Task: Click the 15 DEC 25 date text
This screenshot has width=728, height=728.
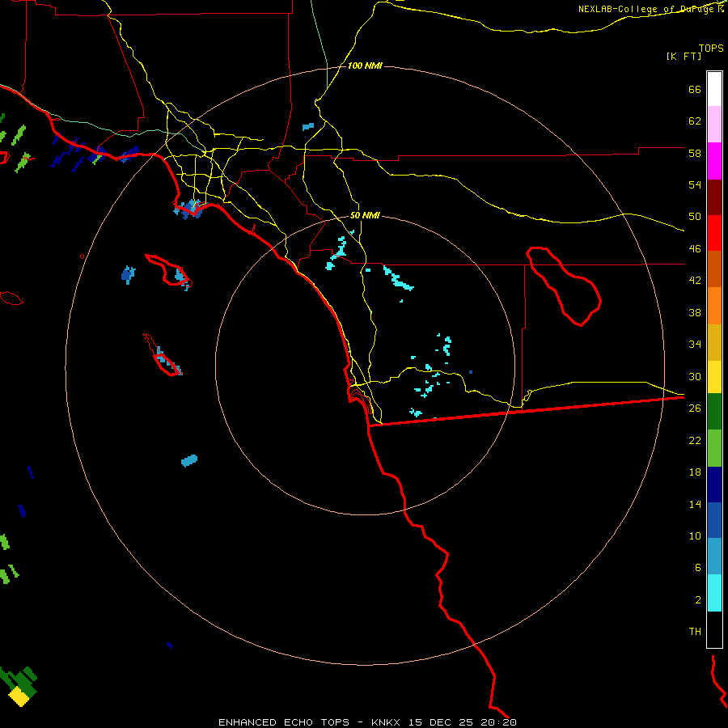Action: pyautogui.click(x=441, y=722)
